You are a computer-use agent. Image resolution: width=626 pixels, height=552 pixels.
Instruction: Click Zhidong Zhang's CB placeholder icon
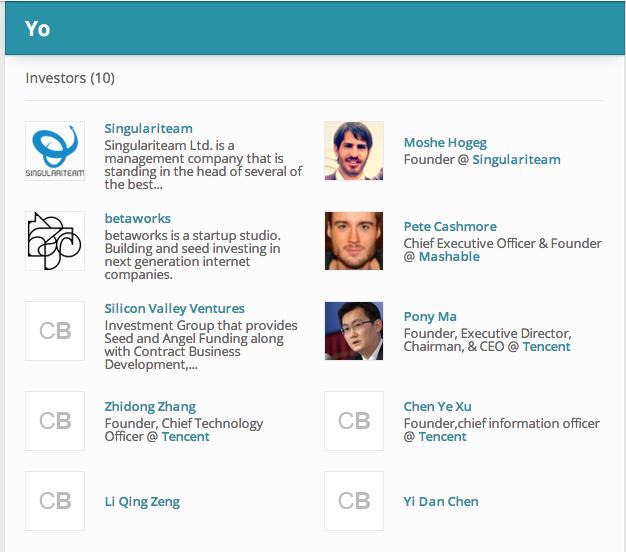(x=55, y=421)
